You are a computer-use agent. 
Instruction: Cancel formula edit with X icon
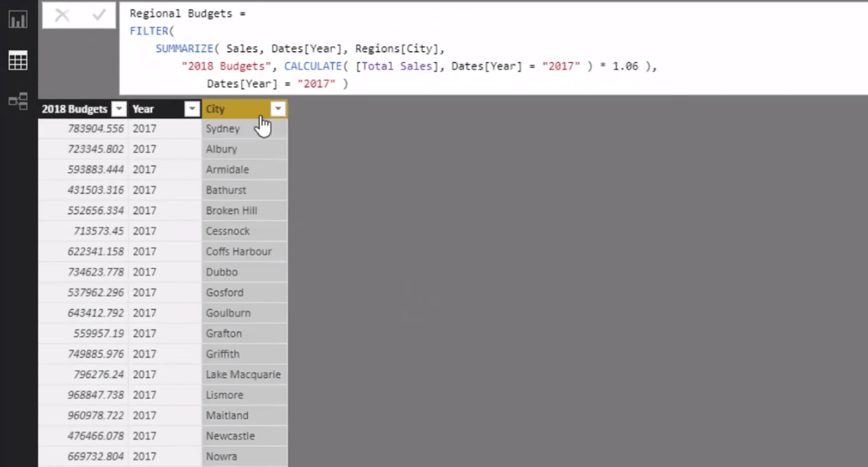(x=62, y=15)
